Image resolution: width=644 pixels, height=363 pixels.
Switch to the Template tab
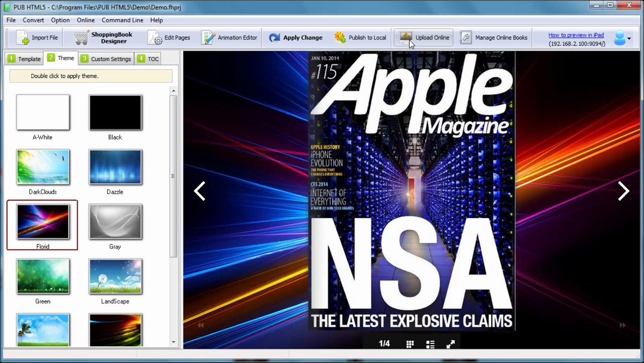(x=24, y=59)
